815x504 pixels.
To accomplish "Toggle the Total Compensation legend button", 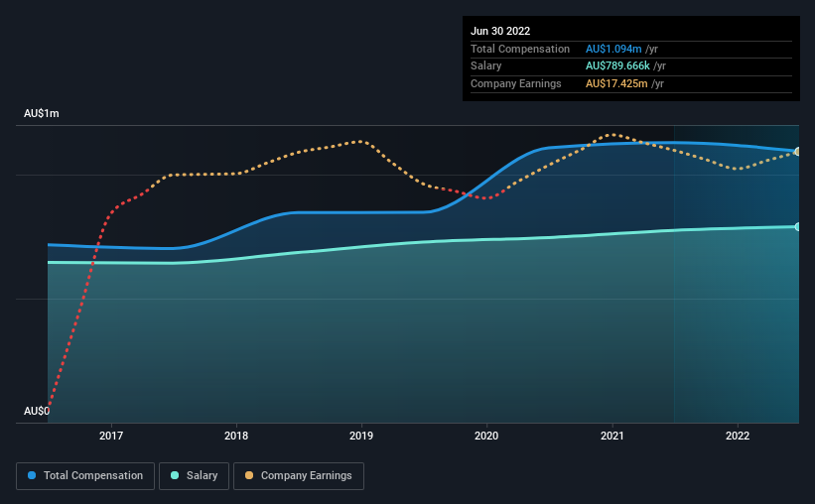I will (x=85, y=476).
